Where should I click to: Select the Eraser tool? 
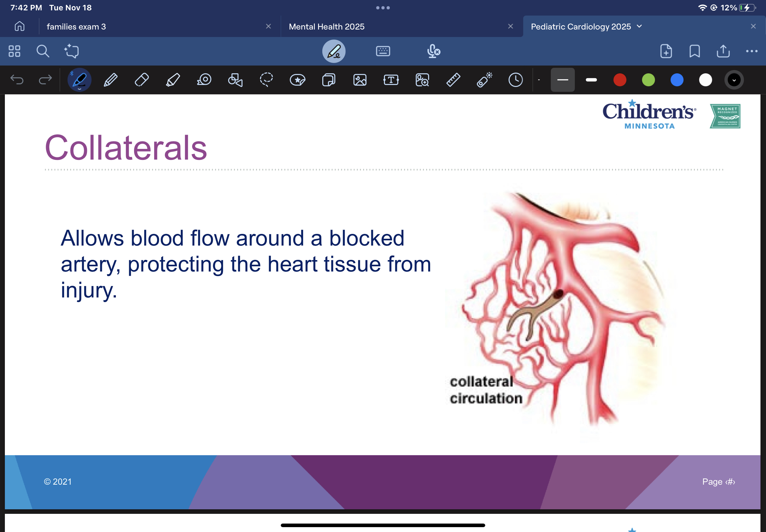tap(142, 80)
